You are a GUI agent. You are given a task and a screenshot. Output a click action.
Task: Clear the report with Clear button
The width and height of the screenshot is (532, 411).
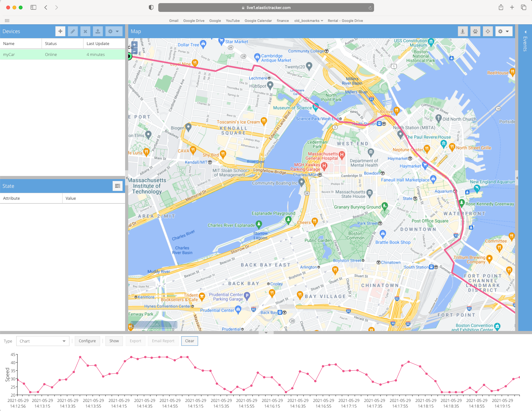click(x=190, y=341)
